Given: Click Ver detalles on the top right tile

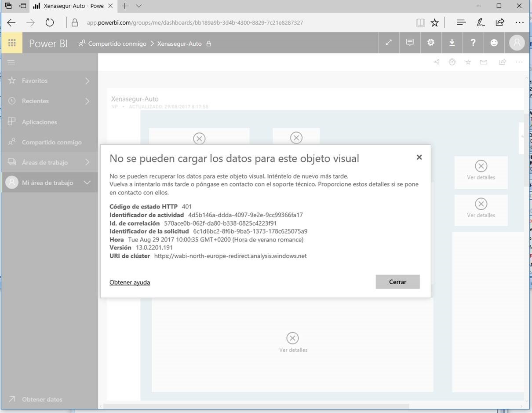Looking at the screenshot, I should 481,177.
